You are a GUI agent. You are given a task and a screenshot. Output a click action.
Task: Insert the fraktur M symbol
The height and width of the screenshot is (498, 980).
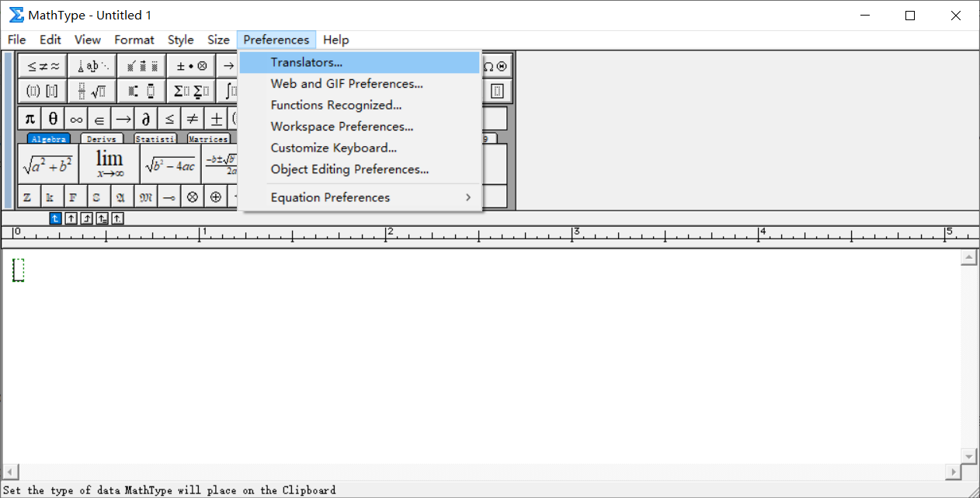(x=145, y=197)
